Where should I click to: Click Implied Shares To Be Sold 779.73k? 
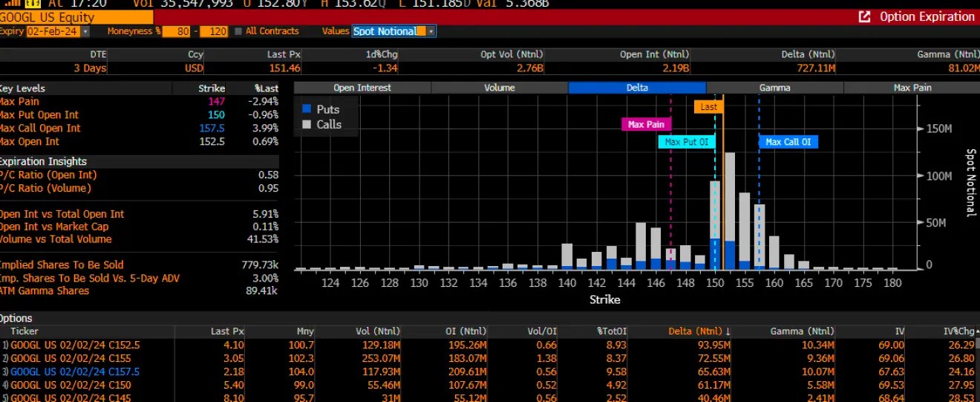tap(258, 265)
